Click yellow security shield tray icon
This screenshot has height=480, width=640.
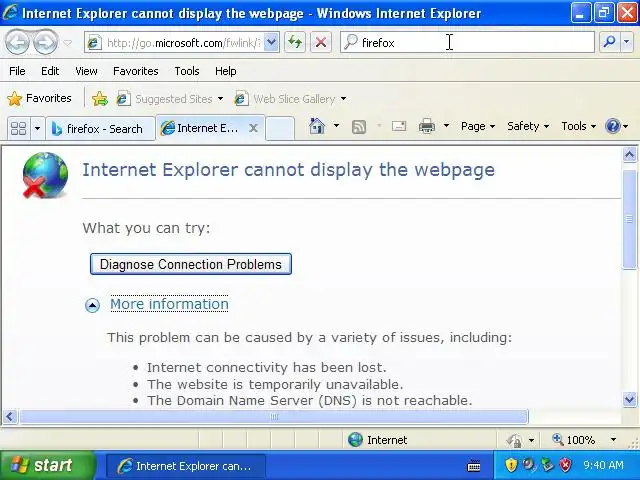(x=511, y=465)
